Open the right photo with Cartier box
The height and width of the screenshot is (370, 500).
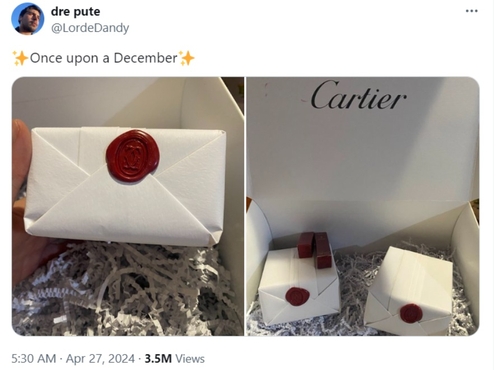363,206
